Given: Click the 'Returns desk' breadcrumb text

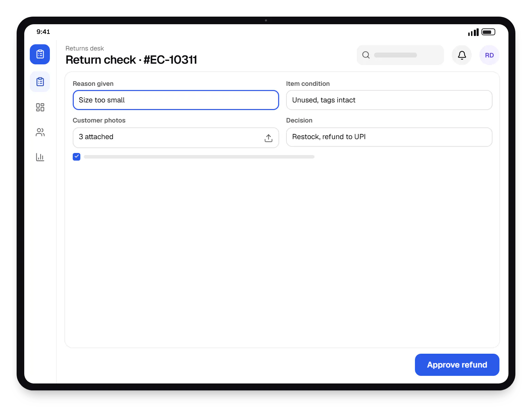Looking at the screenshot, I should (x=85, y=48).
